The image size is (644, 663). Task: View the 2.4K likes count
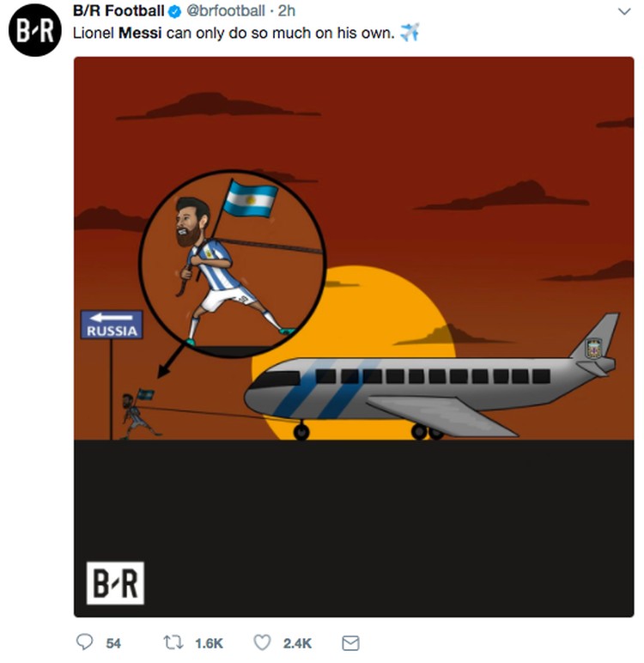(x=297, y=643)
